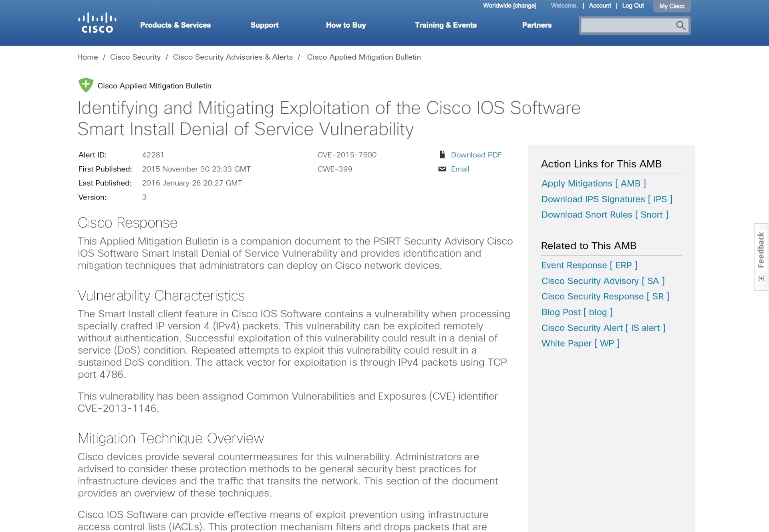Open Blog Post [ blog ] link
Image resolution: width=769 pixels, height=532 pixels.
[577, 312]
